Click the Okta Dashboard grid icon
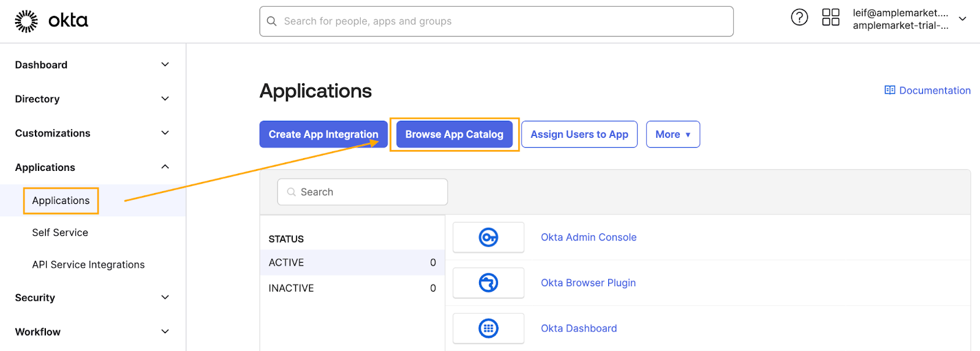Screen dimensions: 980x351 [x=488, y=328]
